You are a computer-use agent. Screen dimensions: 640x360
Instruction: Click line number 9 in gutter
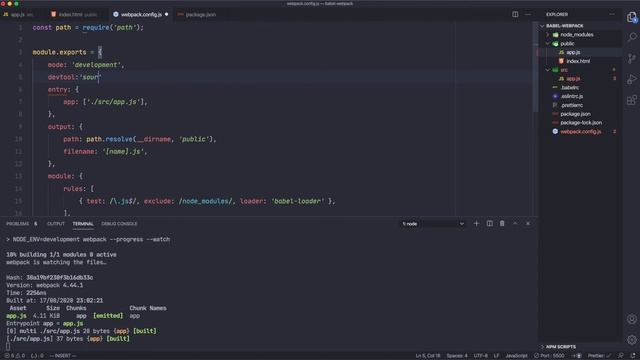20,127
